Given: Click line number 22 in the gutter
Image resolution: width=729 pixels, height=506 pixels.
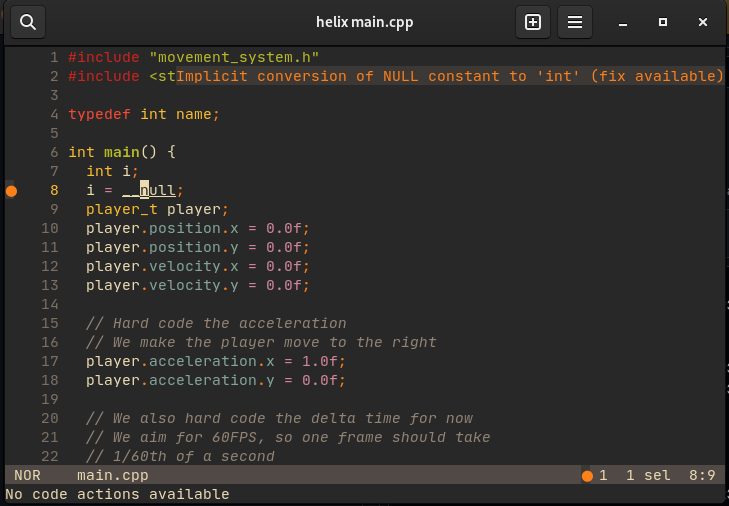Looking at the screenshot, I should (x=50, y=456).
